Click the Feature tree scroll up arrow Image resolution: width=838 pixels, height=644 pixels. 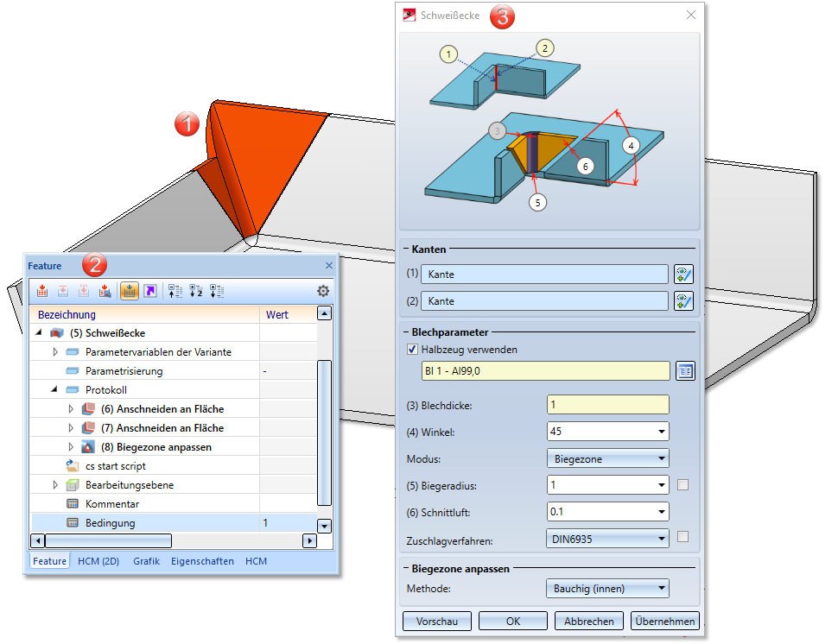coord(325,313)
